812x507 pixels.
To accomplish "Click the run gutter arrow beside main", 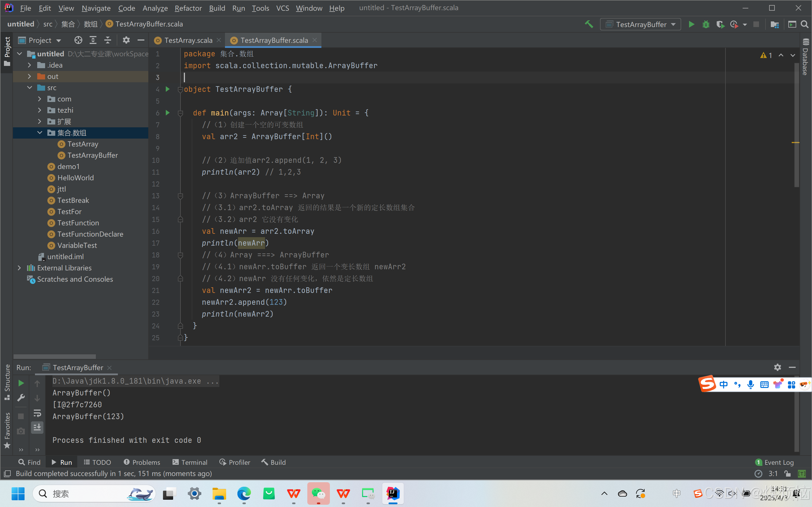I will click(168, 113).
